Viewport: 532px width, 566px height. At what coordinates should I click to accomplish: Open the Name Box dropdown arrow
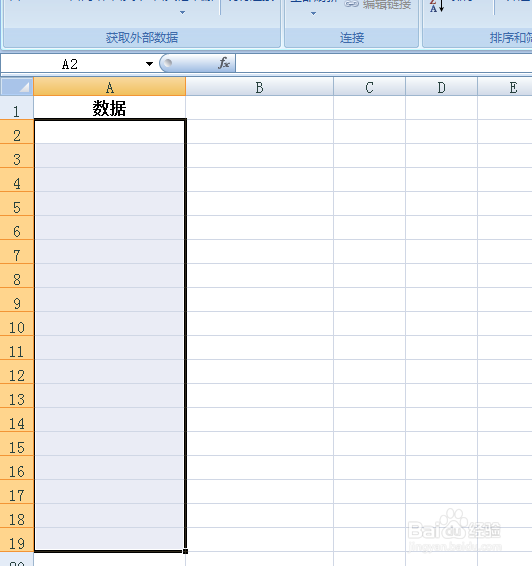pyautogui.click(x=149, y=64)
